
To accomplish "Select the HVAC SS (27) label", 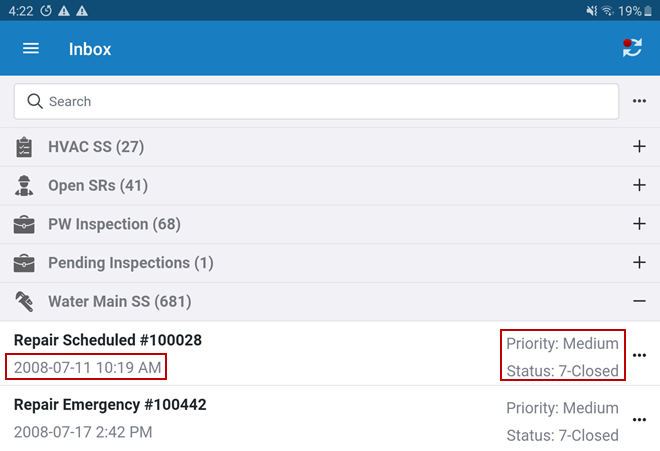I will click(96, 147).
